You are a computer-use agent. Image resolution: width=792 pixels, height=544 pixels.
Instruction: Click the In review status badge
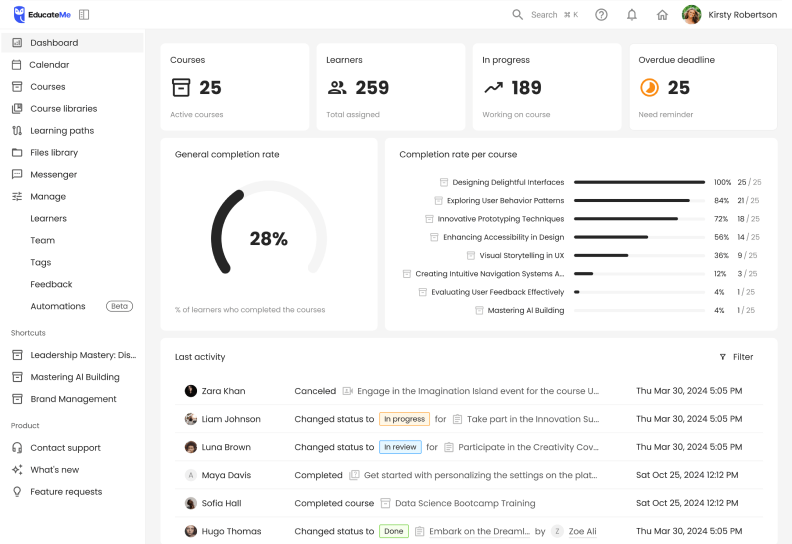400,447
